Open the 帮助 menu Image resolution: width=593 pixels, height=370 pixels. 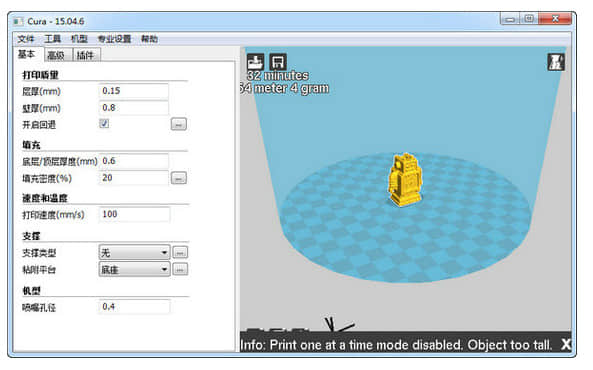[x=149, y=39]
